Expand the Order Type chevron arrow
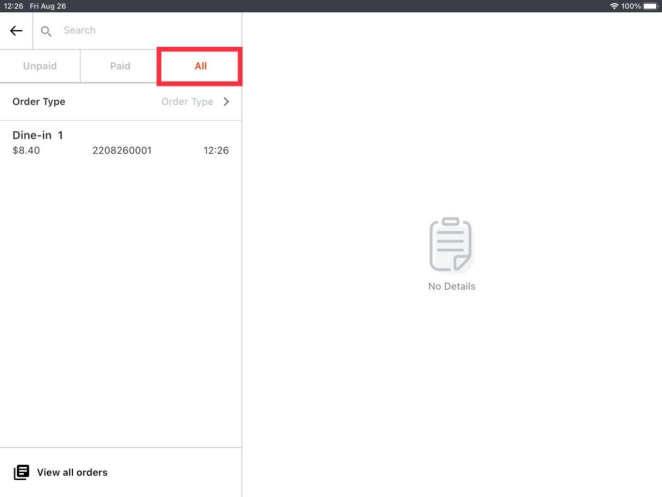Image resolution: width=662 pixels, height=497 pixels. pyautogui.click(x=226, y=102)
